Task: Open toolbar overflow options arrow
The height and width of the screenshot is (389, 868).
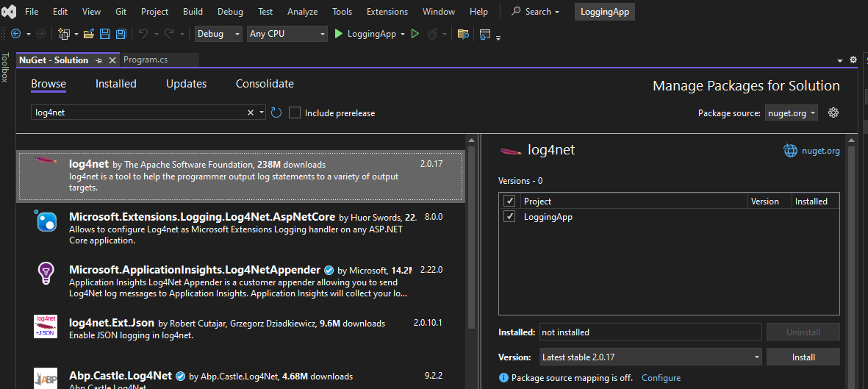Action: click(498, 37)
